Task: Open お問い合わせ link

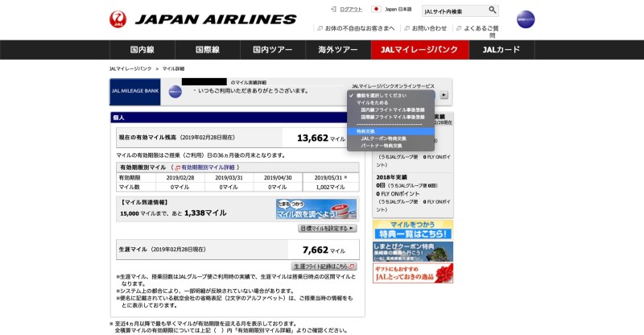Action: [x=429, y=28]
